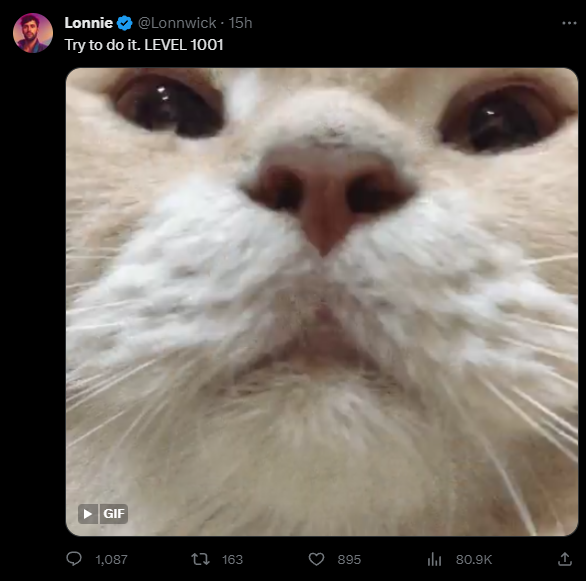Click the tweet text 'Try to do it. LEVEL 1001'

[144, 45]
